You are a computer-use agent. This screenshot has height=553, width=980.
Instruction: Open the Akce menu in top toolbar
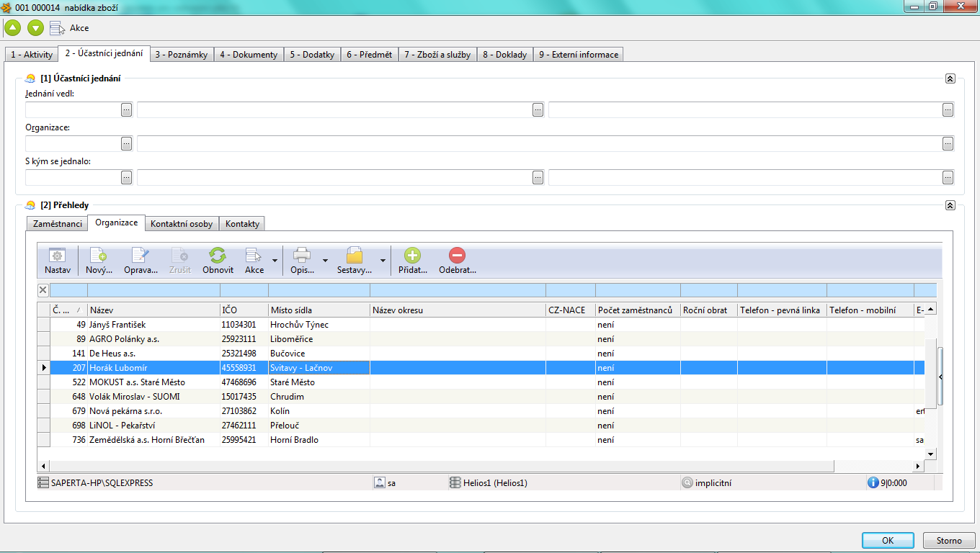tap(70, 28)
